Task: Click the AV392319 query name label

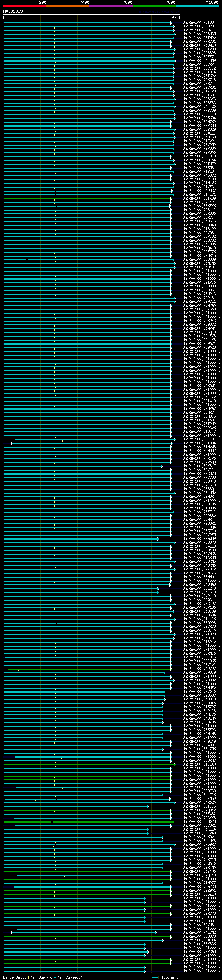Action: coord(13,11)
